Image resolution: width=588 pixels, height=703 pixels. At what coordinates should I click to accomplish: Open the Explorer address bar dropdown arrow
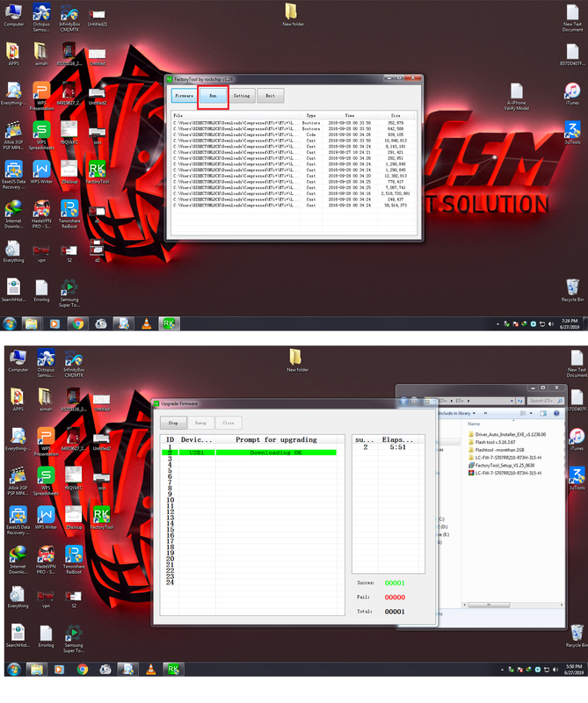(512, 401)
